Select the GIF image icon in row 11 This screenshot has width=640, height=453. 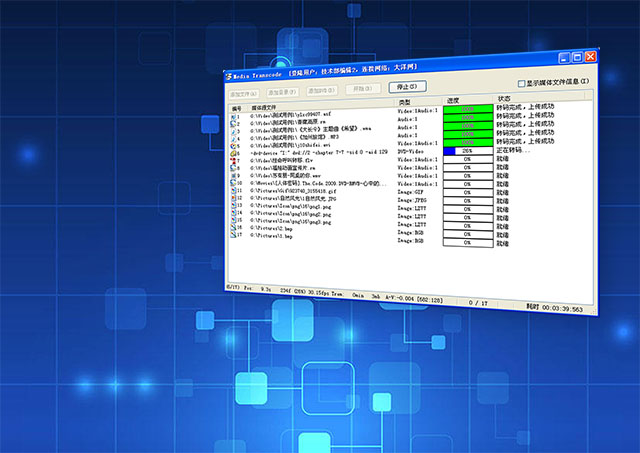(233, 190)
